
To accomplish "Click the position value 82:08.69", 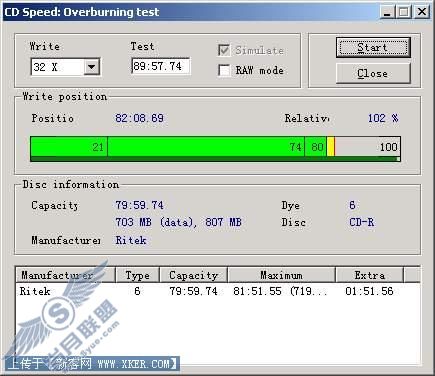I will pos(139,118).
